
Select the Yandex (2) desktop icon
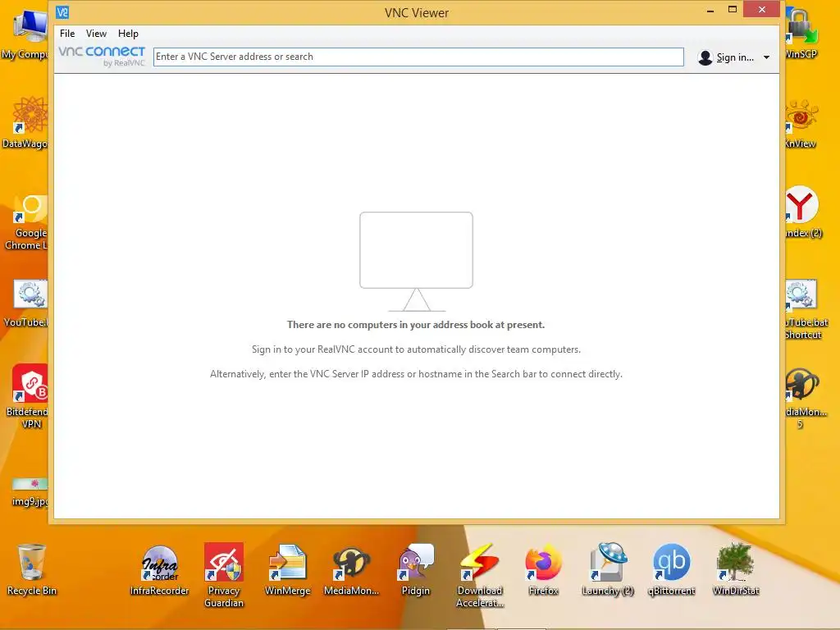802,212
